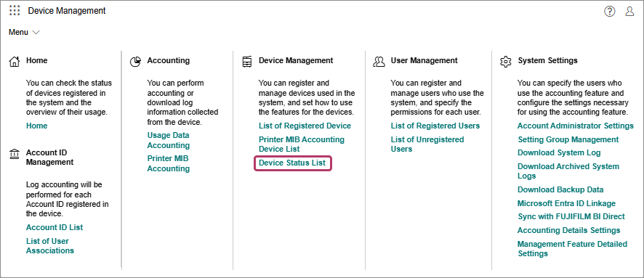Open Usage Data Accounting
The image size is (644, 278).
pyautogui.click(x=169, y=140)
